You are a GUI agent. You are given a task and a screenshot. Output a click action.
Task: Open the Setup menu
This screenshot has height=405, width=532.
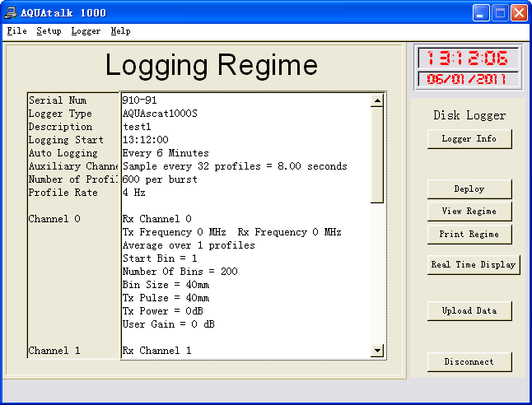click(x=49, y=31)
